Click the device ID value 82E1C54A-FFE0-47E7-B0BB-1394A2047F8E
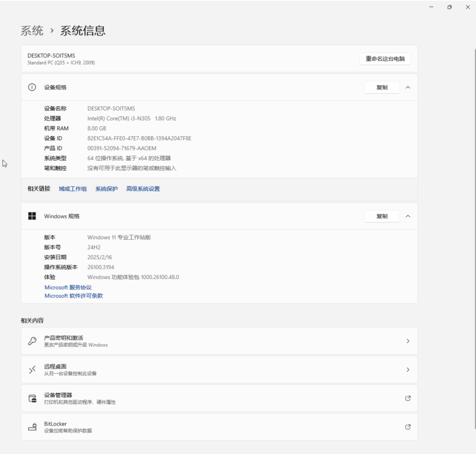This screenshot has width=476, height=454. [139, 138]
